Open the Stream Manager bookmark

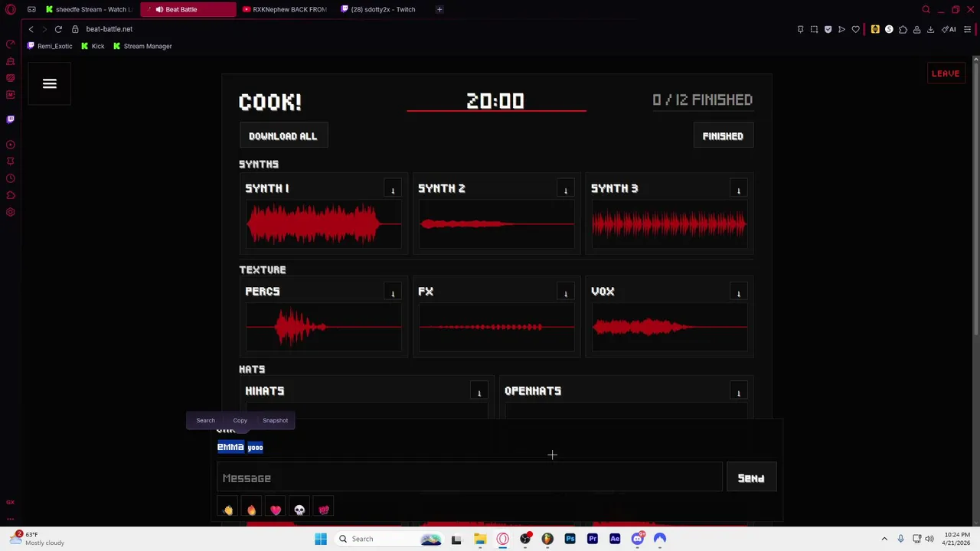tap(142, 46)
